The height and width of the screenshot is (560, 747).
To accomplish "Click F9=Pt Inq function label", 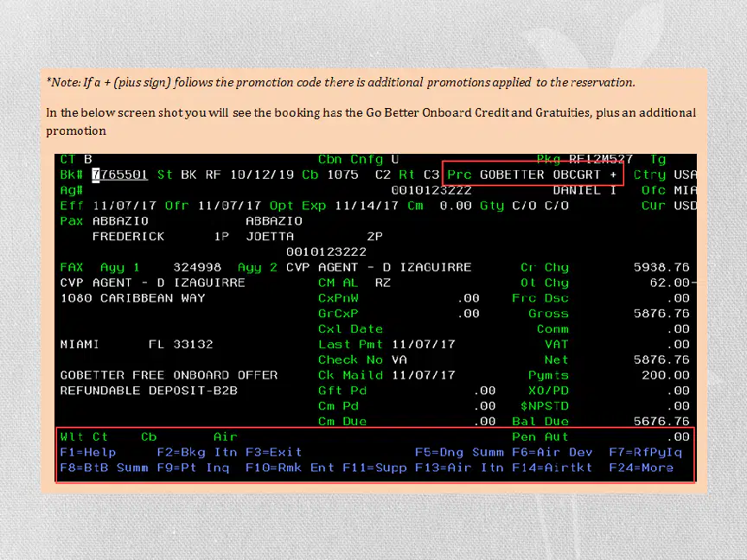I will tap(194, 468).
